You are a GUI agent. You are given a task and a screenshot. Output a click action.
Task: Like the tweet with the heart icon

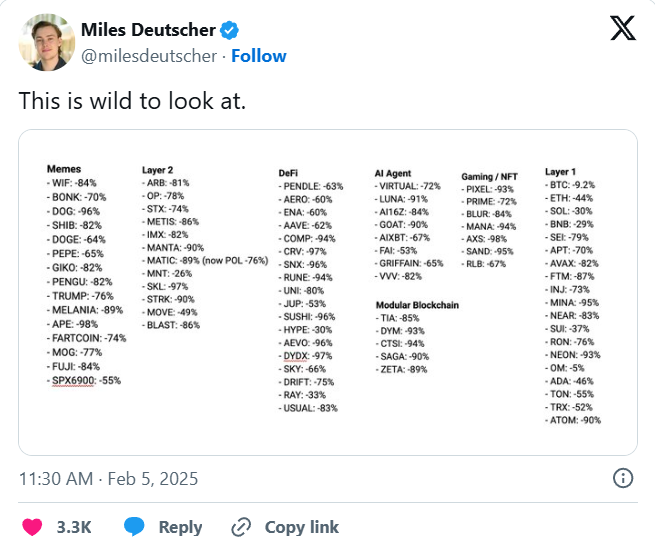pos(32,527)
